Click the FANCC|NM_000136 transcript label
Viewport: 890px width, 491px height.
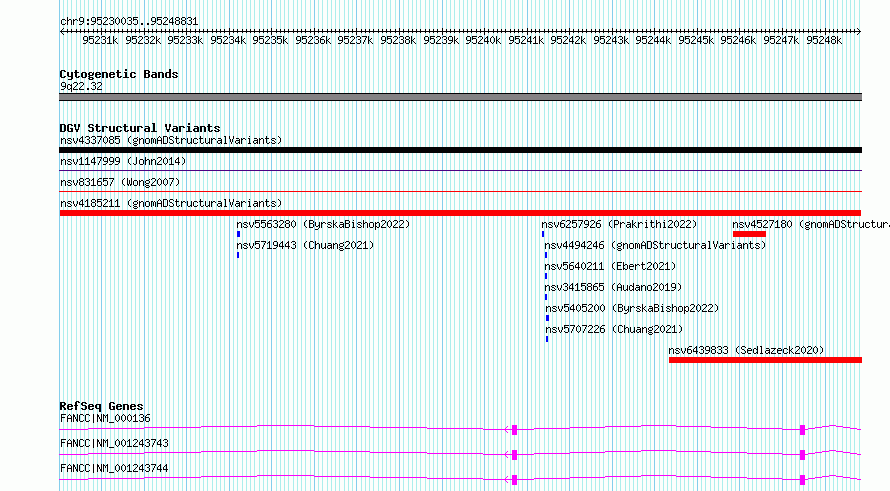click(x=105, y=418)
